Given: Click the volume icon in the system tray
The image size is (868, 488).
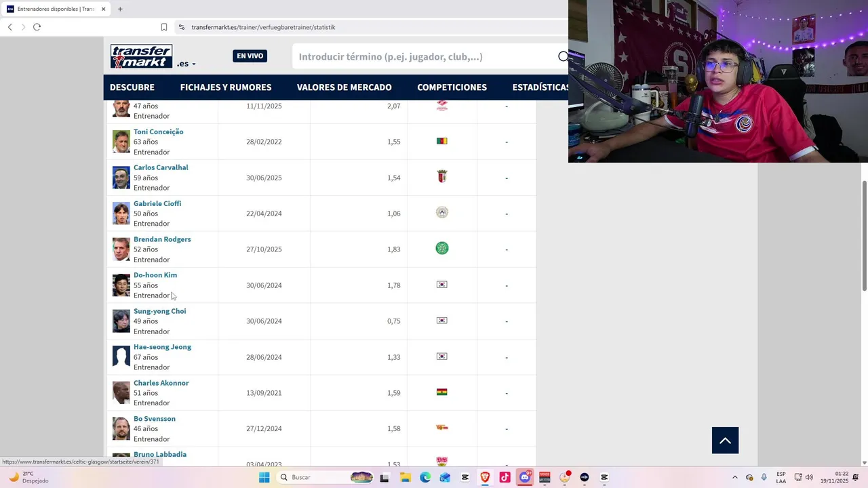Looking at the screenshot, I should [809, 477].
